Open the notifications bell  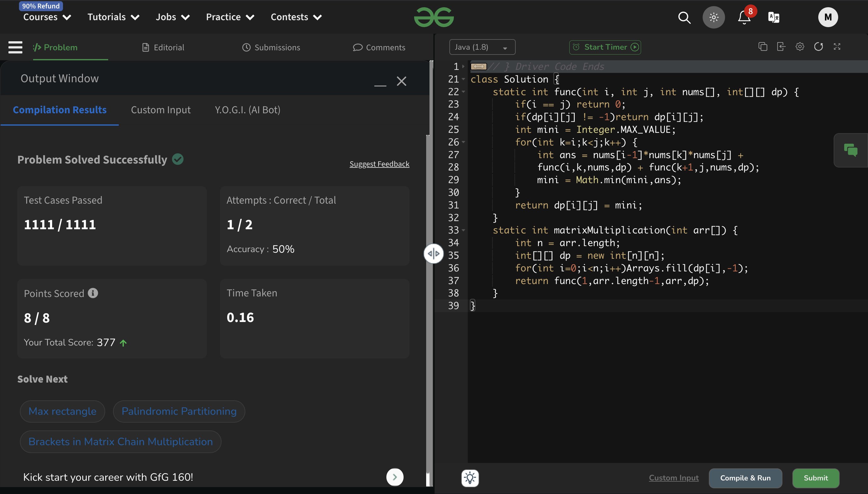pyautogui.click(x=744, y=17)
